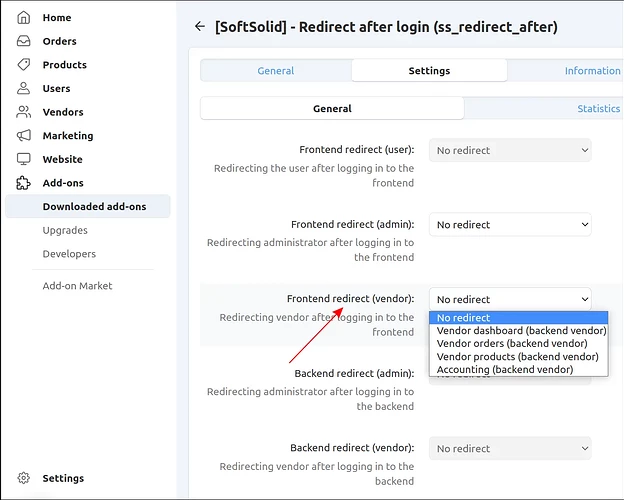Open Orders in the sidebar
This screenshot has height=500, width=624.
59,41
